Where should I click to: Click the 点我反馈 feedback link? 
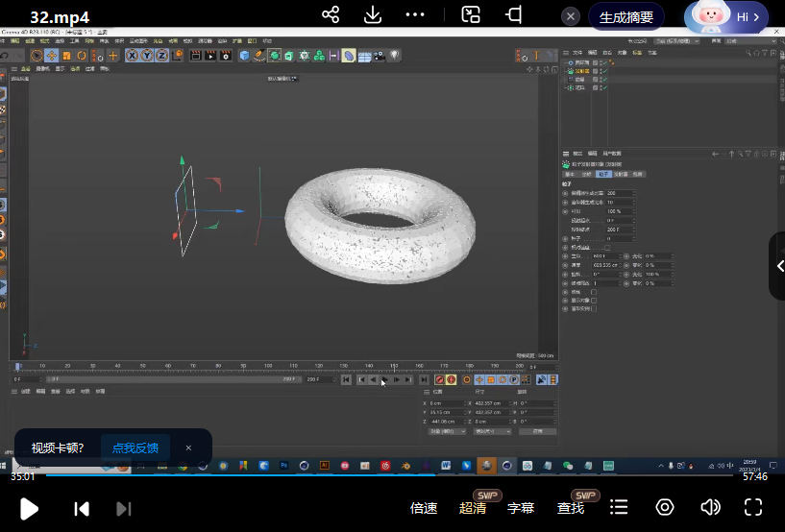coord(135,447)
